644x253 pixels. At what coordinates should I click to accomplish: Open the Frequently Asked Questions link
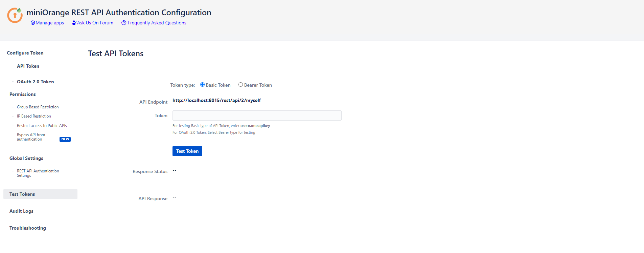(x=157, y=23)
